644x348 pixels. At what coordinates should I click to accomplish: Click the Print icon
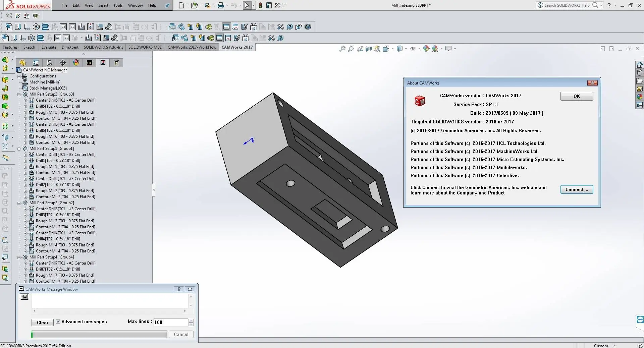220,5
